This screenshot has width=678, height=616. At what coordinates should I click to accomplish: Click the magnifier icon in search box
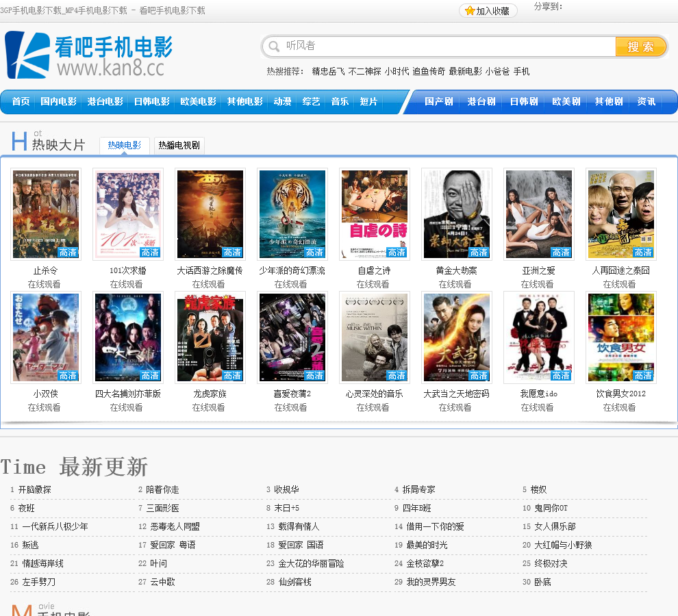point(274,47)
